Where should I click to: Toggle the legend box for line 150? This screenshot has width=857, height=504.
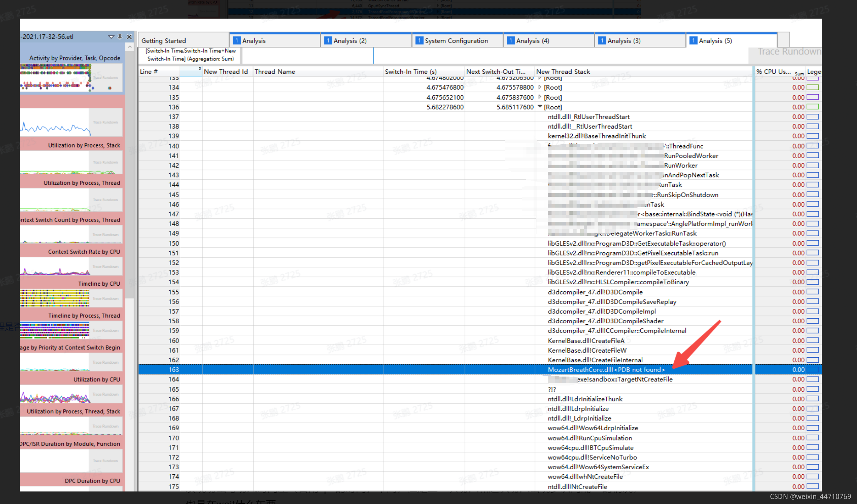[x=813, y=243]
